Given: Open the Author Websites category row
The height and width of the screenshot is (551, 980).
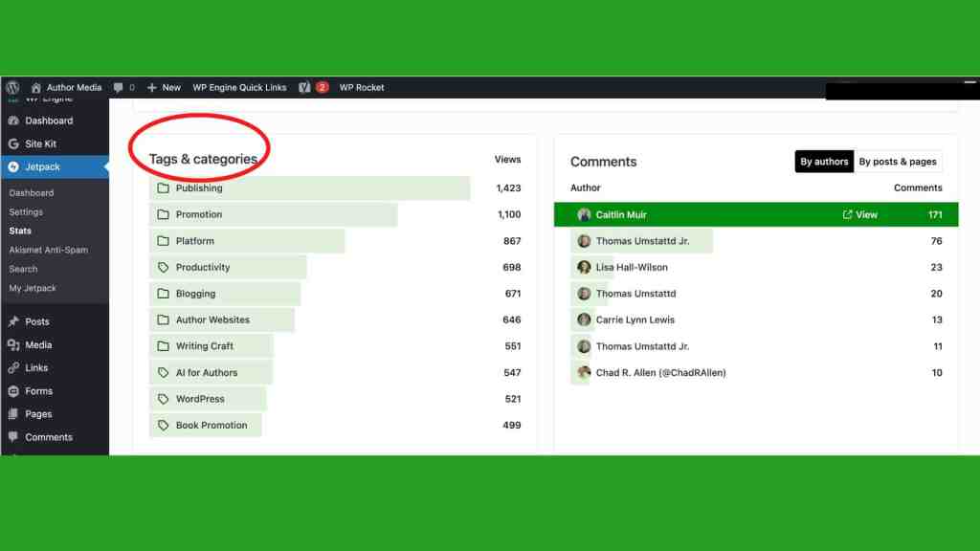Looking at the screenshot, I should click(x=336, y=320).
